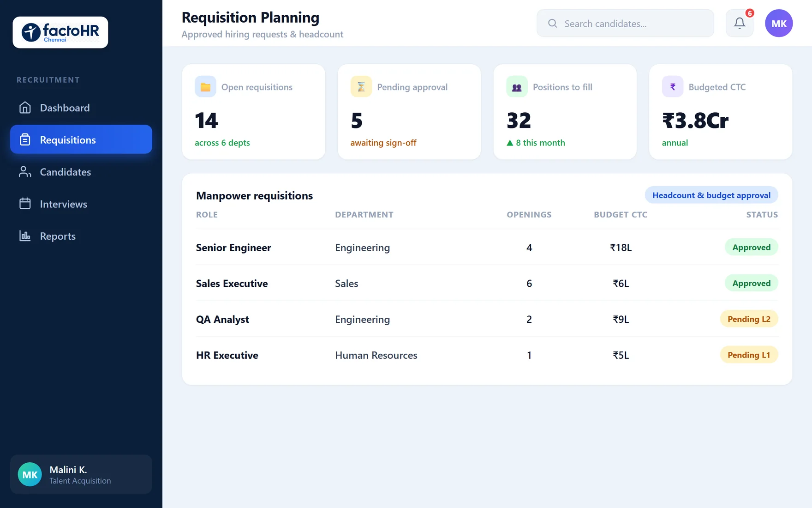
Task: Sort by OPENINGS column header
Action: point(529,215)
